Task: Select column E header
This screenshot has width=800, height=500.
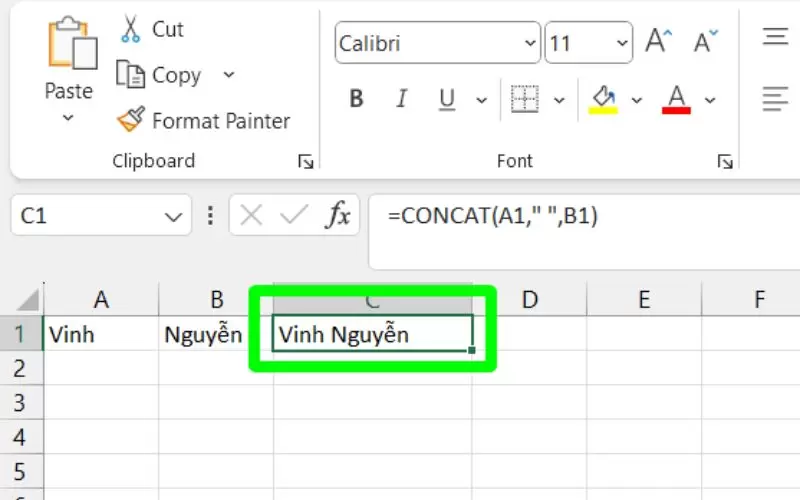Action: point(644,299)
